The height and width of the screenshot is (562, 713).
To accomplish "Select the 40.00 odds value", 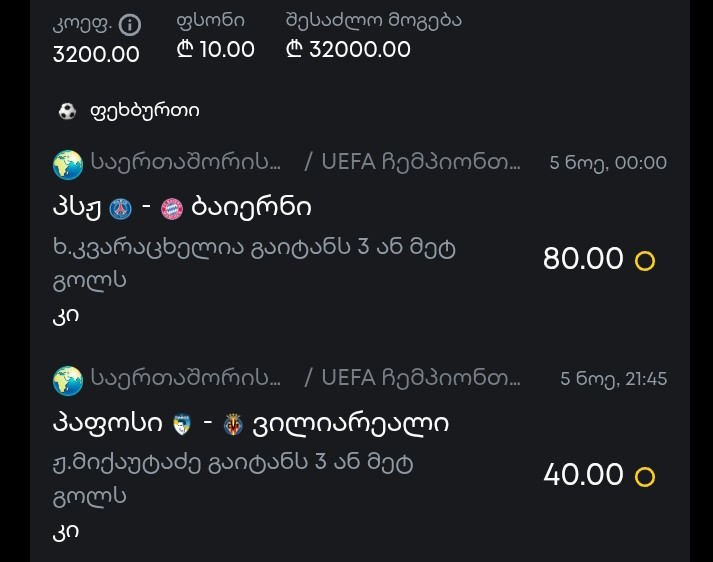I will coord(583,474).
